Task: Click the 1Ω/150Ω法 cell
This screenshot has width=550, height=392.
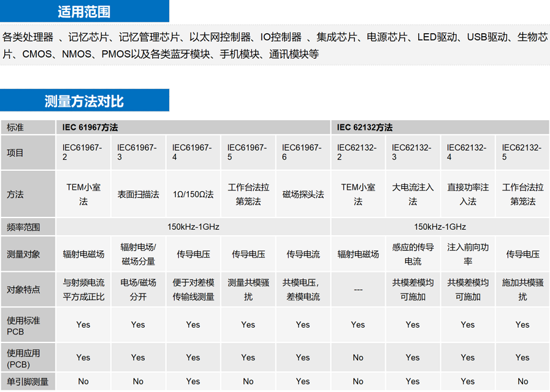Action: (193, 194)
